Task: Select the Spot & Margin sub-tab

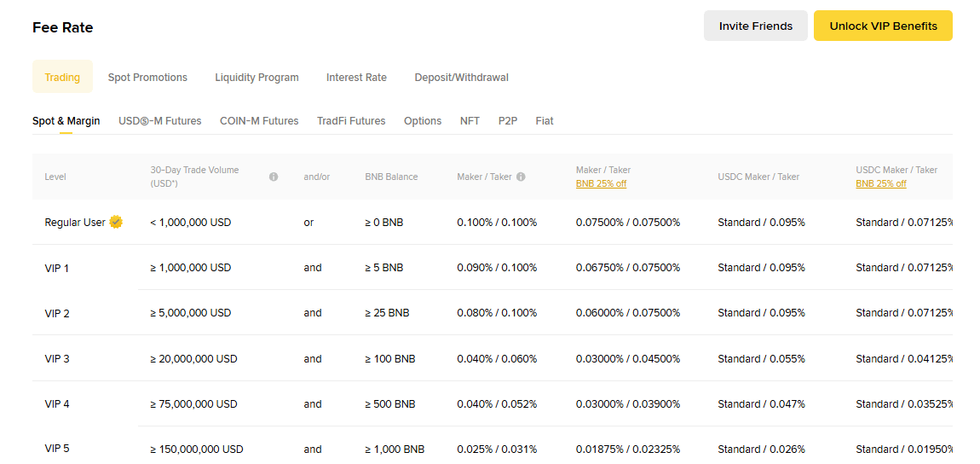Action: (x=66, y=120)
